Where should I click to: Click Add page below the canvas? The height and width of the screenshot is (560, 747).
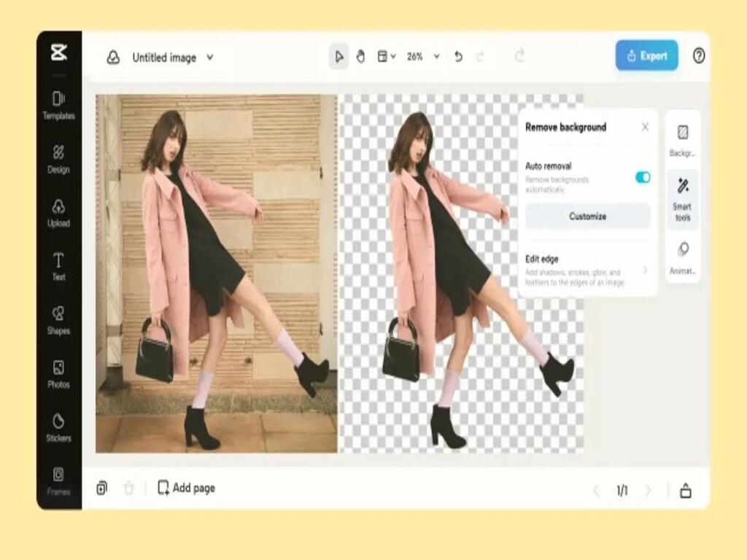186,489
